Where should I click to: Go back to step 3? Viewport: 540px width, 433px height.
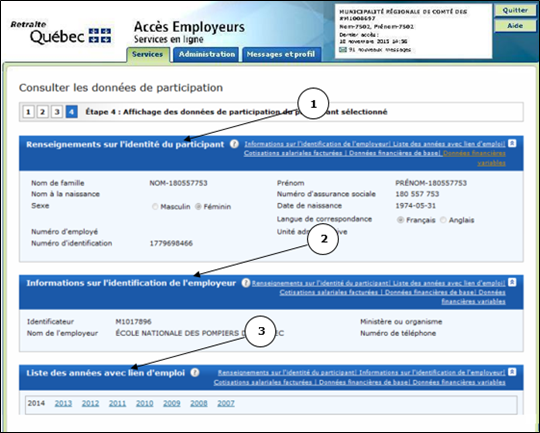tap(57, 112)
